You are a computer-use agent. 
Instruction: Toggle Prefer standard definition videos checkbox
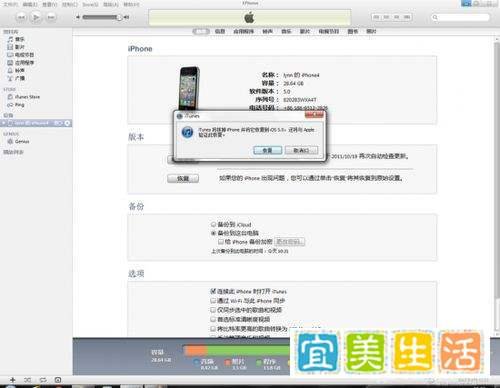point(213,319)
